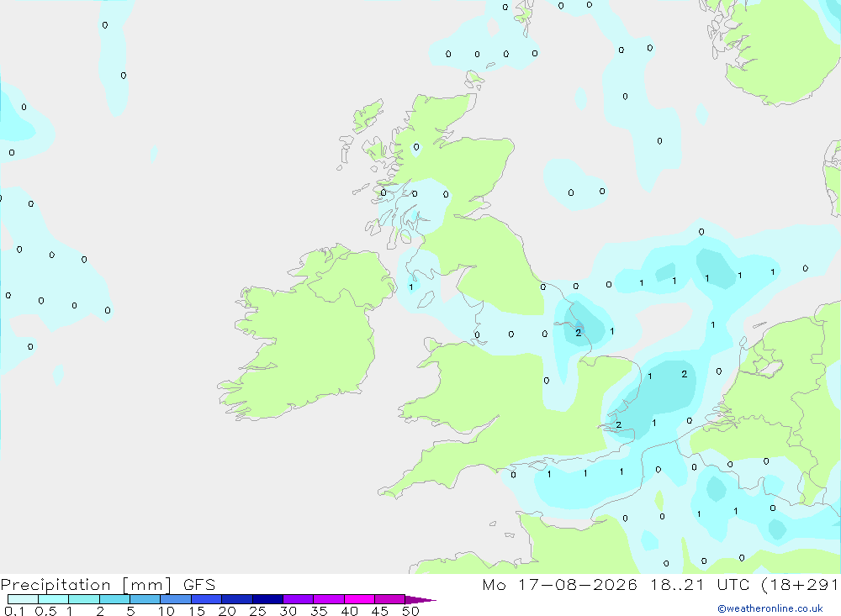Pick the 1–2 mm legend swatch

[x=84, y=599]
